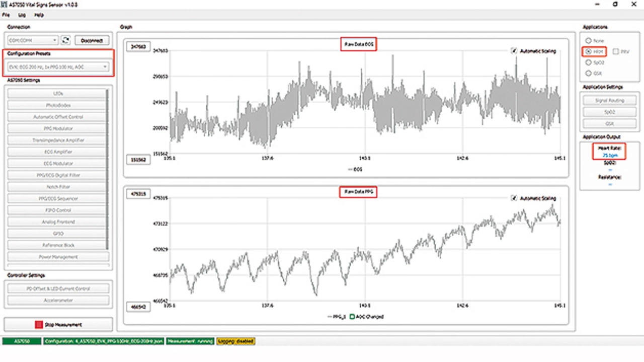The width and height of the screenshot is (644, 362).
Task: Select the GSR application radio button
Action: click(588, 74)
